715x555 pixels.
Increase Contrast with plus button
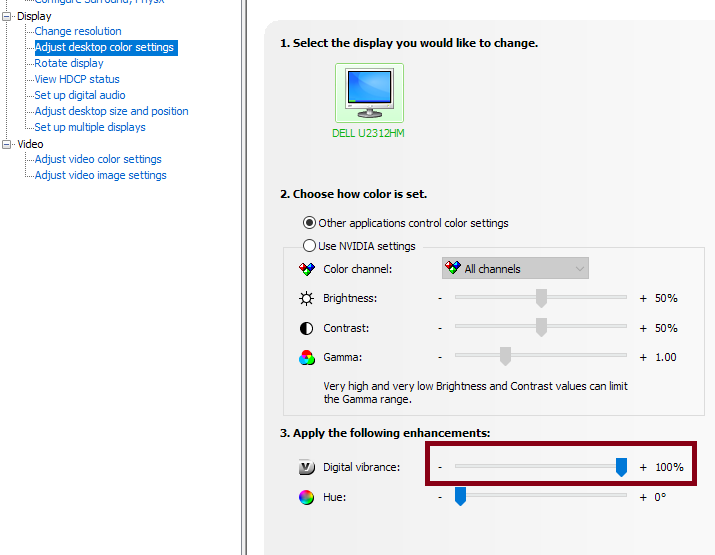point(643,328)
